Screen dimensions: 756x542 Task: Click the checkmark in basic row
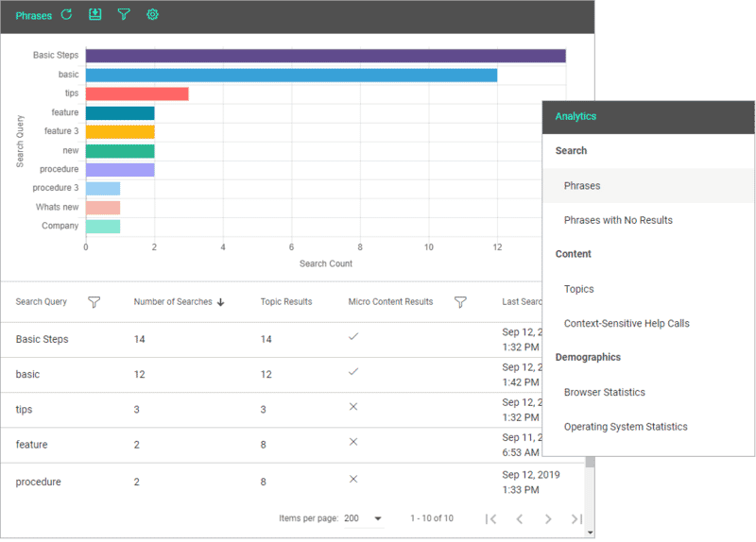coord(353,371)
